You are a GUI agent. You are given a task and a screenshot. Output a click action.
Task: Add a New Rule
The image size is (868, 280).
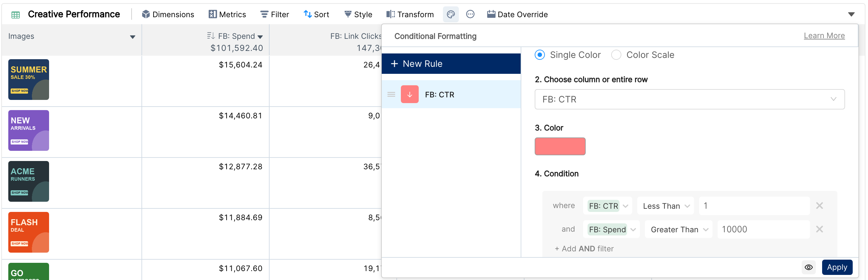451,64
